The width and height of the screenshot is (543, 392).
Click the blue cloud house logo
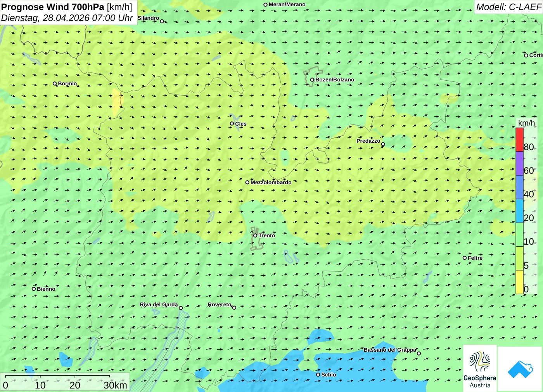tap(520, 369)
